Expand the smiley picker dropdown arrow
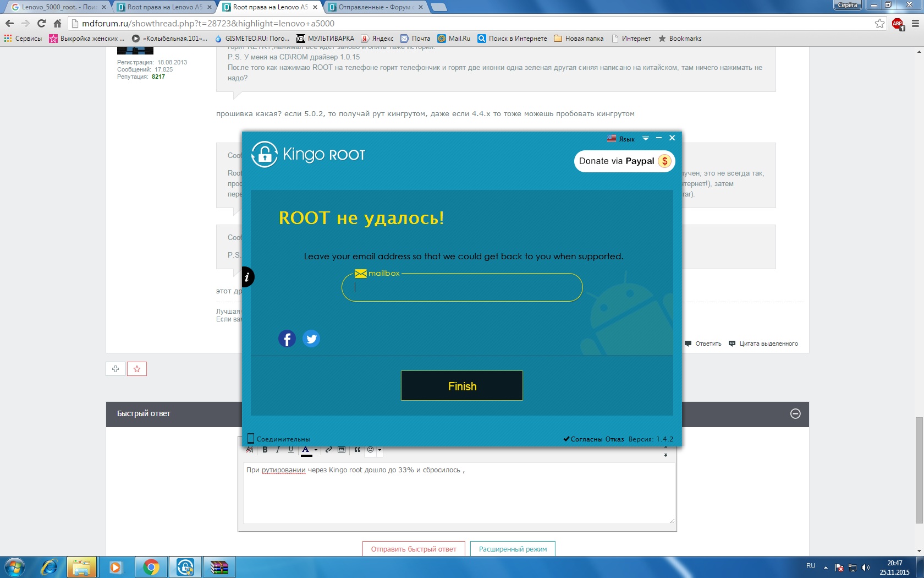Screen dimensions: 924x578 click(x=380, y=450)
